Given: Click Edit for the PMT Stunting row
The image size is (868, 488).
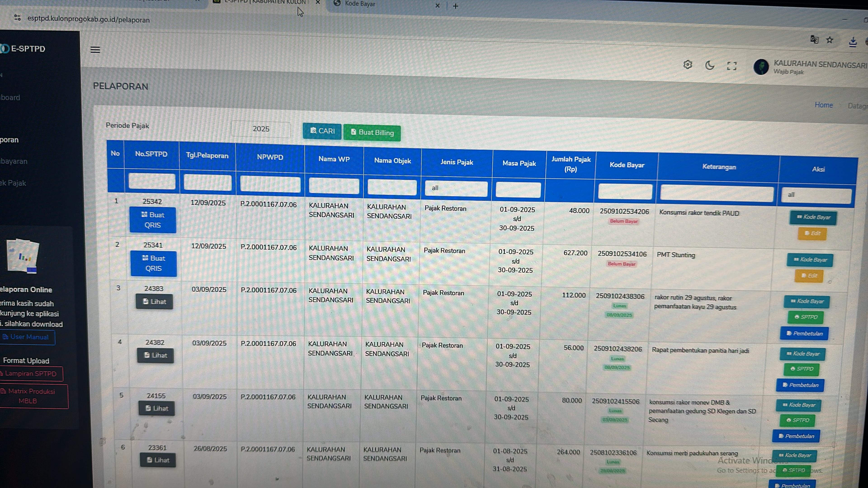Looking at the screenshot, I should (809, 276).
